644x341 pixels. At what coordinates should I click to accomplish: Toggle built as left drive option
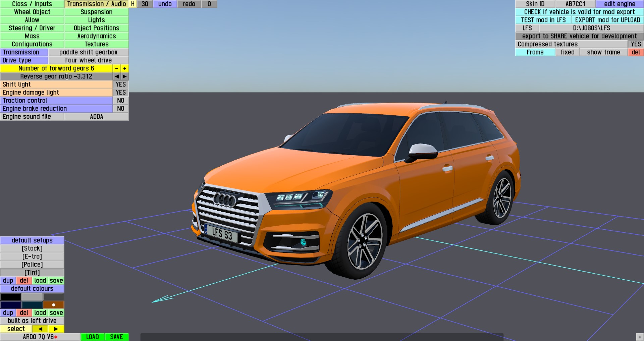pyautogui.click(x=32, y=321)
